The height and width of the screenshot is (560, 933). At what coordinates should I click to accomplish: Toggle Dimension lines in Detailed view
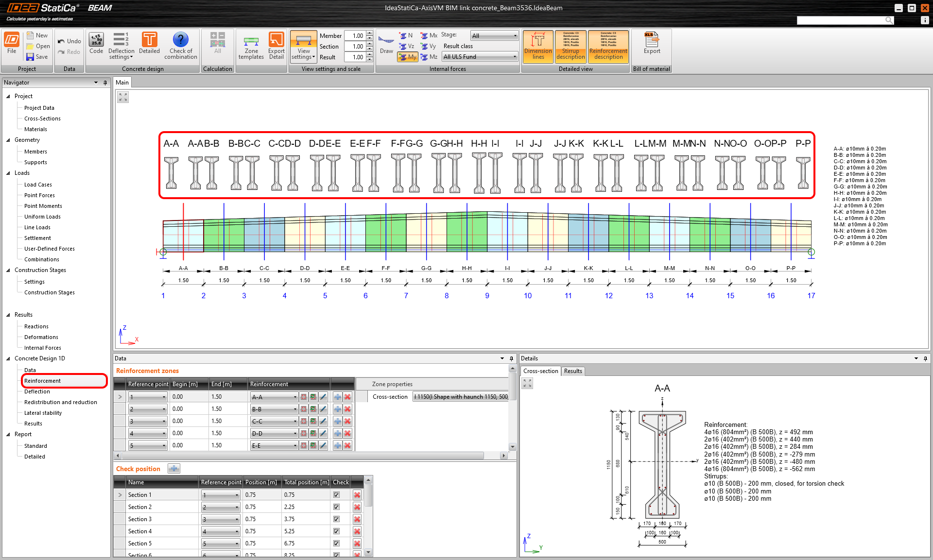coord(538,47)
